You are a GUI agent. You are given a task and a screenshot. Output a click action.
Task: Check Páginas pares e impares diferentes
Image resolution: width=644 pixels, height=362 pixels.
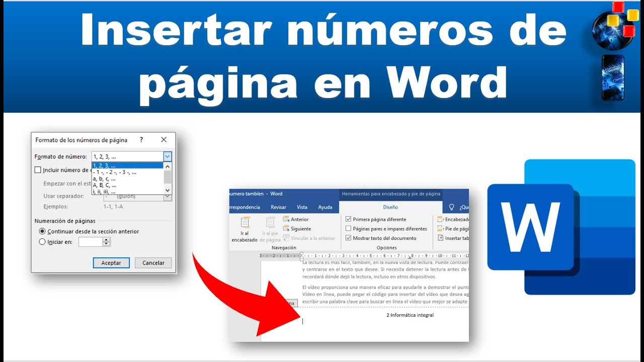point(349,229)
